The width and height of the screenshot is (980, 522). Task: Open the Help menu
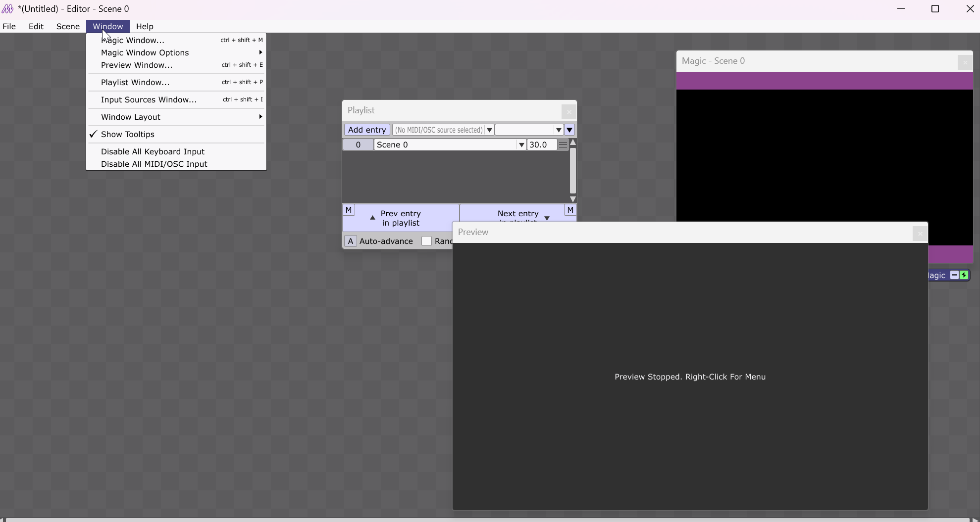pos(145,26)
